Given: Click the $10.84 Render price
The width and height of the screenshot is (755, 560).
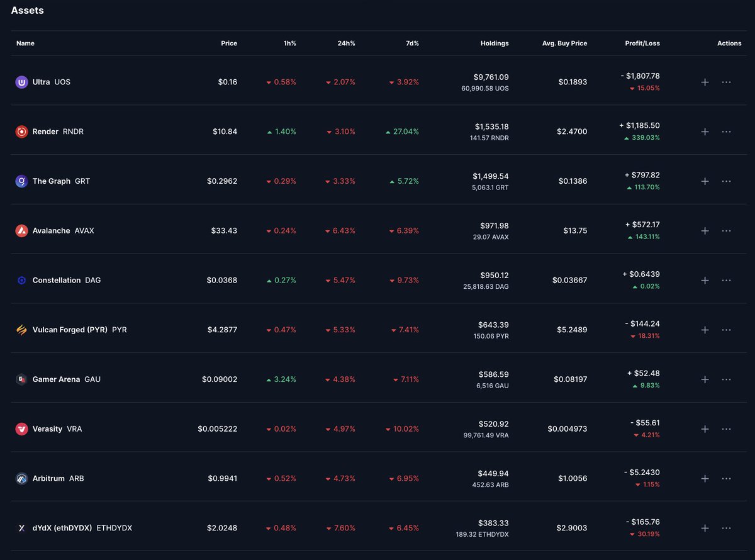Looking at the screenshot, I should (x=225, y=132).
